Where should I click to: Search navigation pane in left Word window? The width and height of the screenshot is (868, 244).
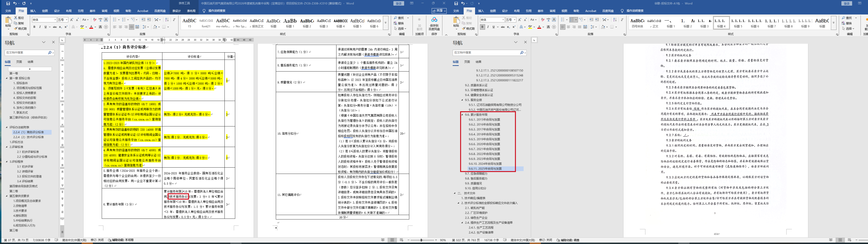pos(49,53)
